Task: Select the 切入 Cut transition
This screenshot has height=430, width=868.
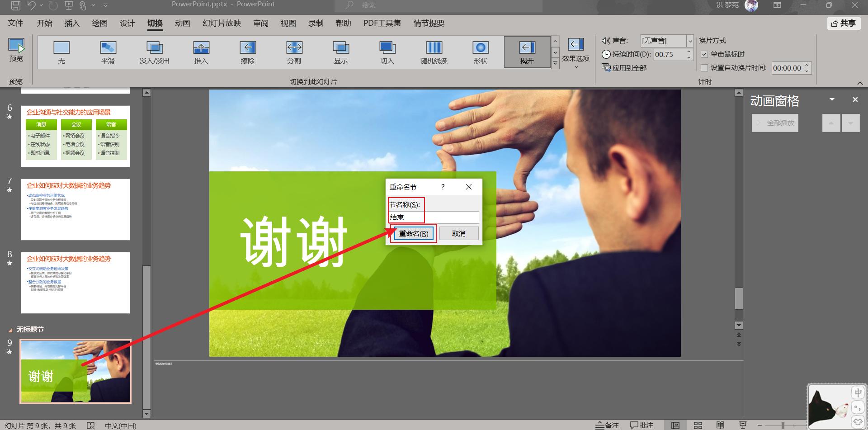Action: 387,52
